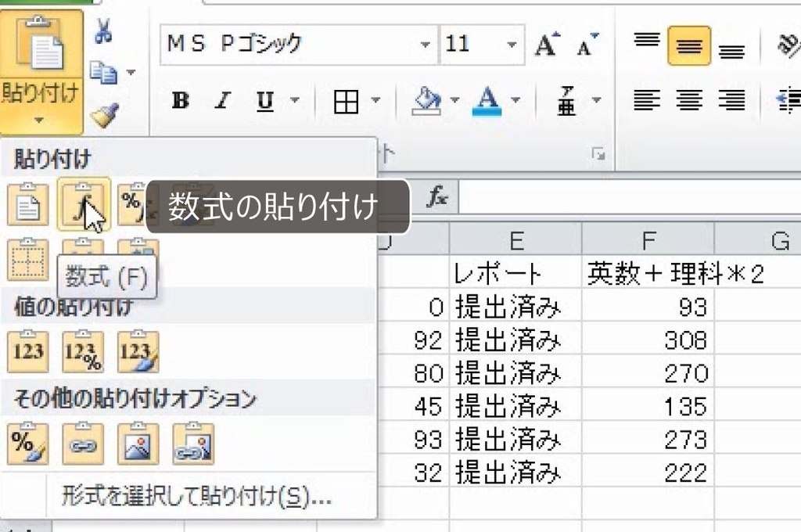Select the リンク貼り付け icon
The width and height of the screenshot is (801, 532).
click(x=83, y=442)
